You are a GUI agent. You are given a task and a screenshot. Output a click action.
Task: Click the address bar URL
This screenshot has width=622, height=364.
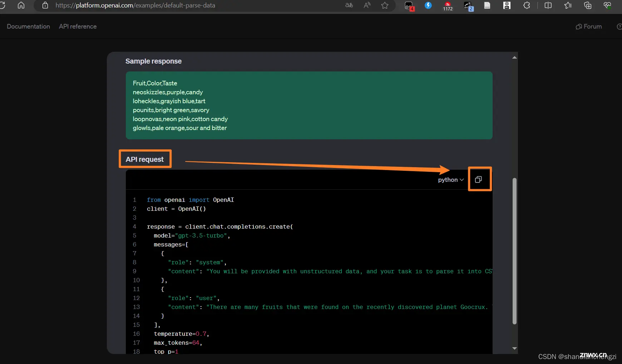(135, 5)
